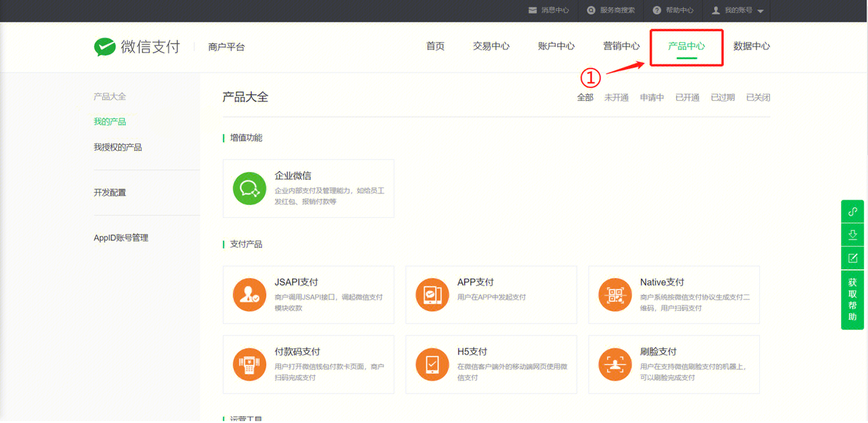Click the 增值功能 section heading
This screenshot has height=423, width=868.
(246, 138)
